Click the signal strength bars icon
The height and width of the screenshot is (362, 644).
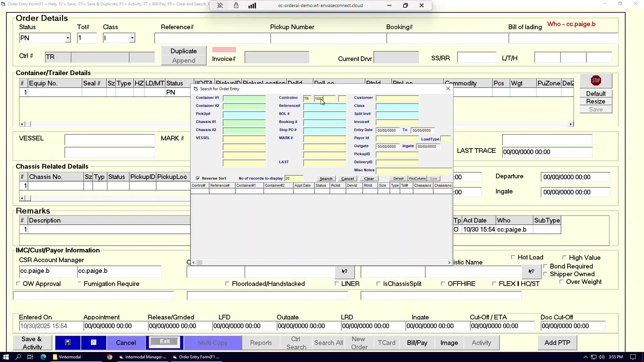(x=252, y=5)
